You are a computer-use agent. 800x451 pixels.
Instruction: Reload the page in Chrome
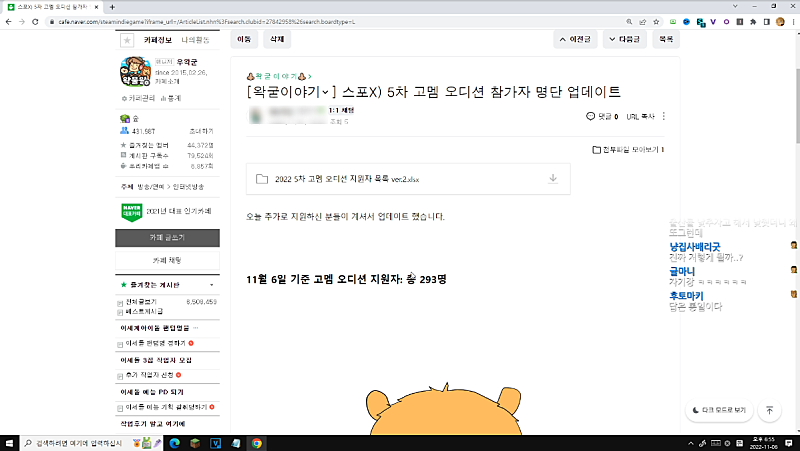(x=35, y=22)
